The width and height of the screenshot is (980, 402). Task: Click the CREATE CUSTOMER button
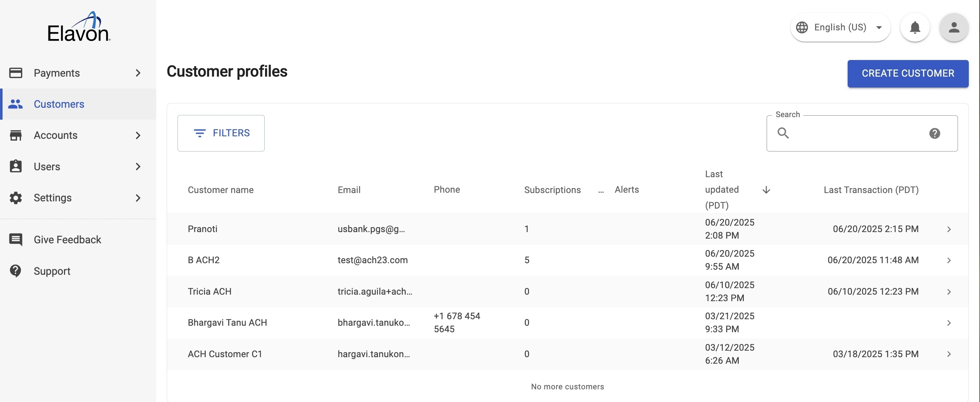[x=907, y=73]
